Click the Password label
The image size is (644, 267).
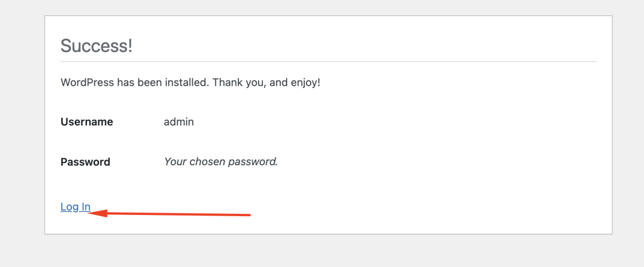tap(85, 162)
